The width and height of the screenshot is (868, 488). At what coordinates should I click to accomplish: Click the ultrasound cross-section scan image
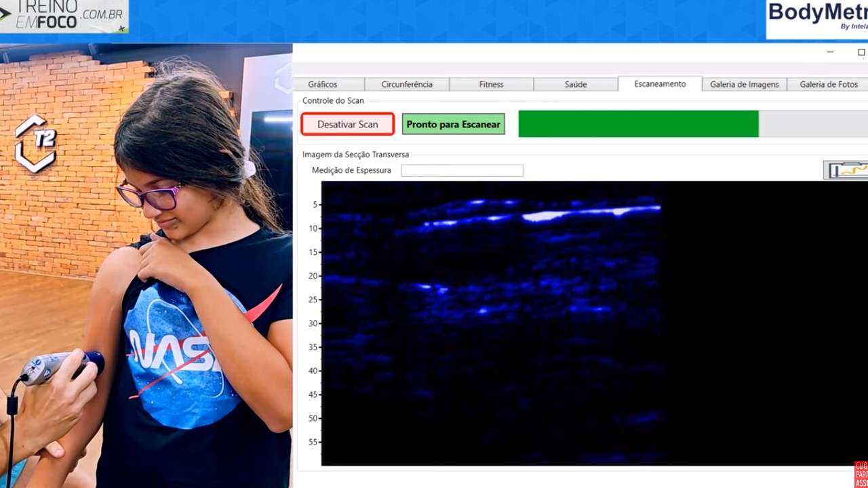click(594, 323)
